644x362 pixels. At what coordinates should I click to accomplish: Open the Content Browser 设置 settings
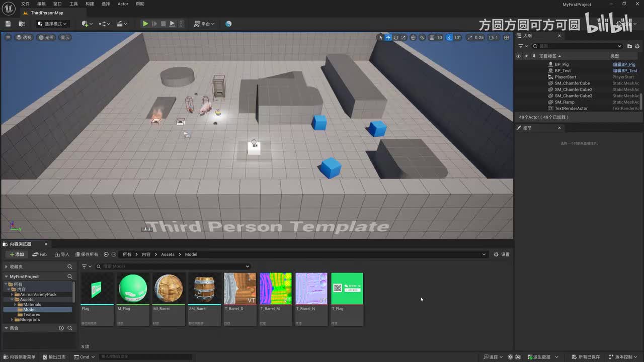[502, 254]
